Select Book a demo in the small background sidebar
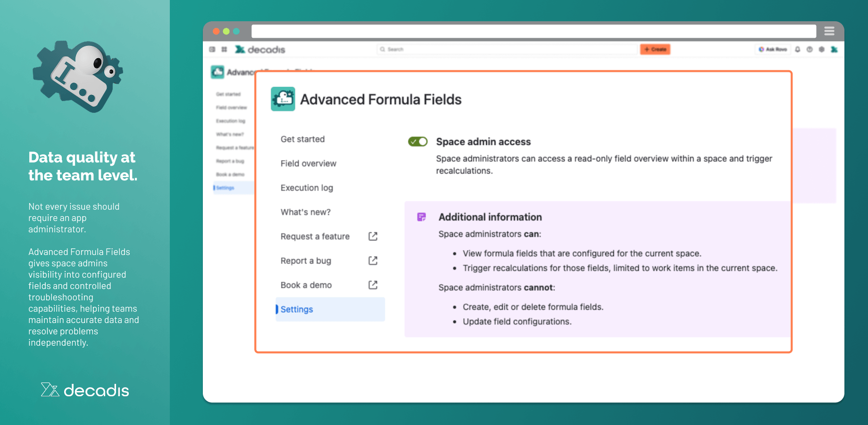The width and height of the screenshot is (868, 425). click(230, 174)
